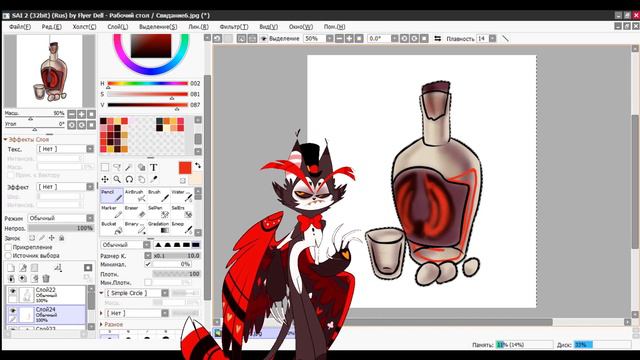Select layer Слой24 in layers list
The width and height of the screenshot is (640, 360).
(x=46, y=315)
